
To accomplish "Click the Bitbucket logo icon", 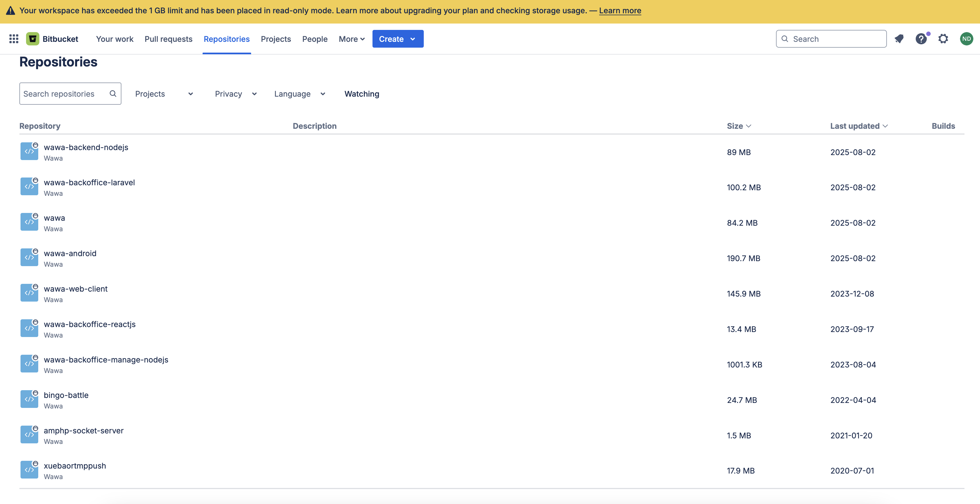I will (33, 39).
